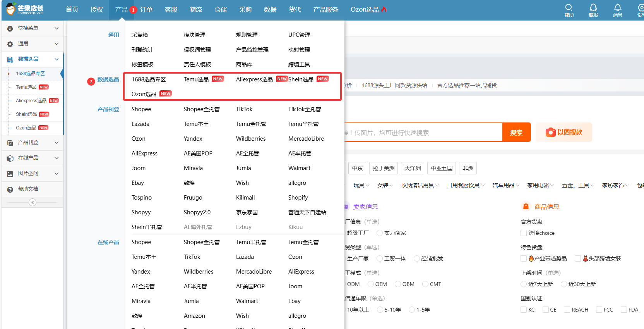Click the camera icon in 以图搜款

550,133
